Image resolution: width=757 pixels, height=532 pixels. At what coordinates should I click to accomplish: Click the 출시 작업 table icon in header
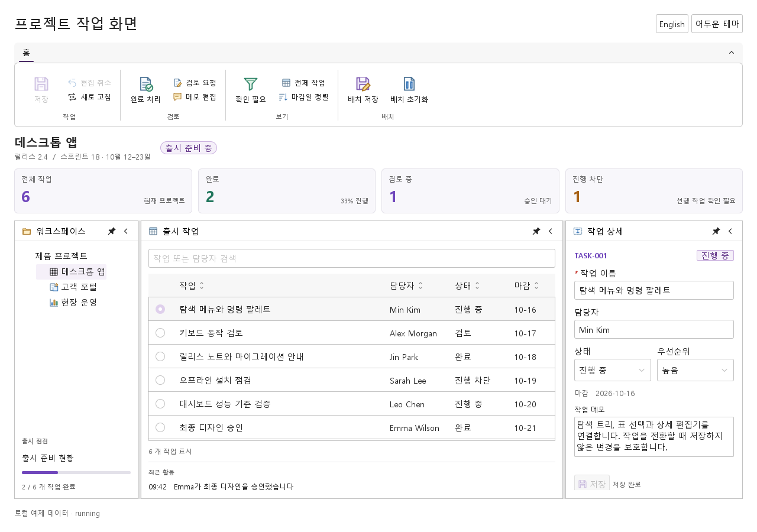(x=153, y=231)
